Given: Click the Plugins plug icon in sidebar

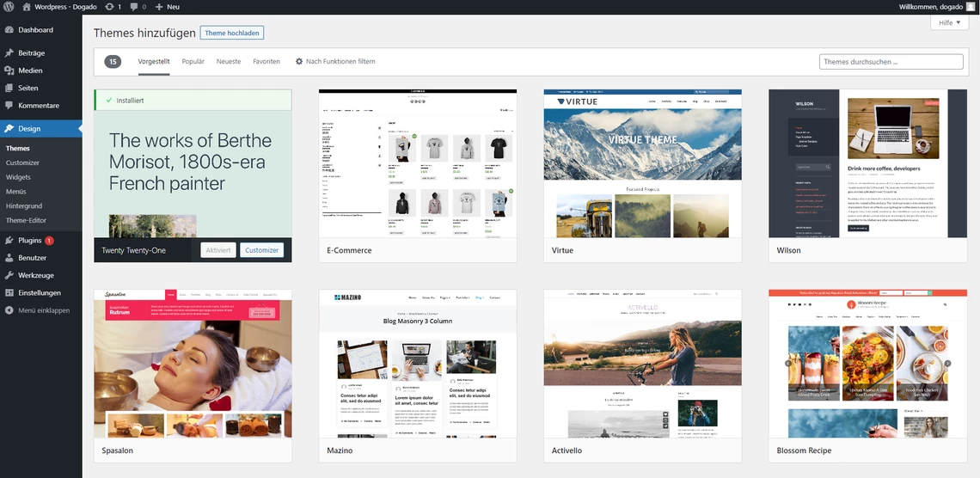Looking at the screenshot, I should (x=9, y=241).
